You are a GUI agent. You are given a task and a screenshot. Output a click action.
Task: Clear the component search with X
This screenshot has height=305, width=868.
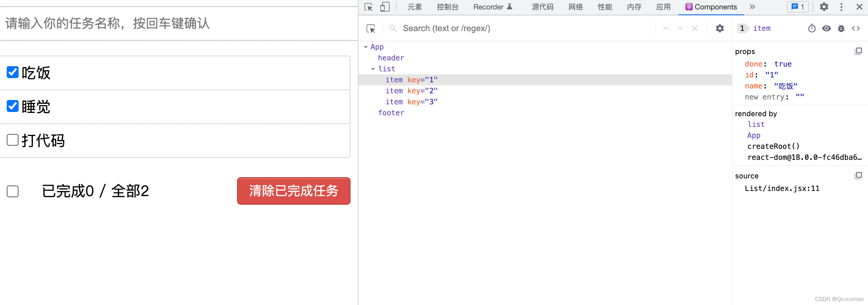click(695, 29)
